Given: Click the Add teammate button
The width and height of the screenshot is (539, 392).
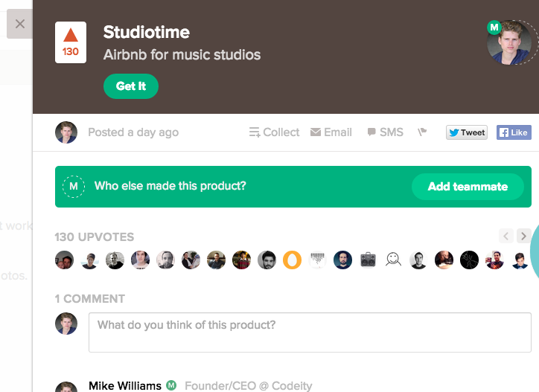Looking at the screenshot, I should click(468, 187).
